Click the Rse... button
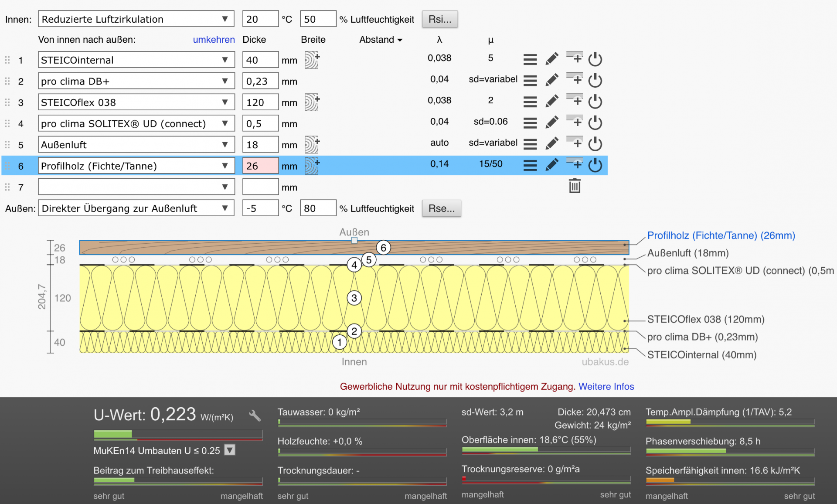The image size is (837, 504). tap(442, 208)
